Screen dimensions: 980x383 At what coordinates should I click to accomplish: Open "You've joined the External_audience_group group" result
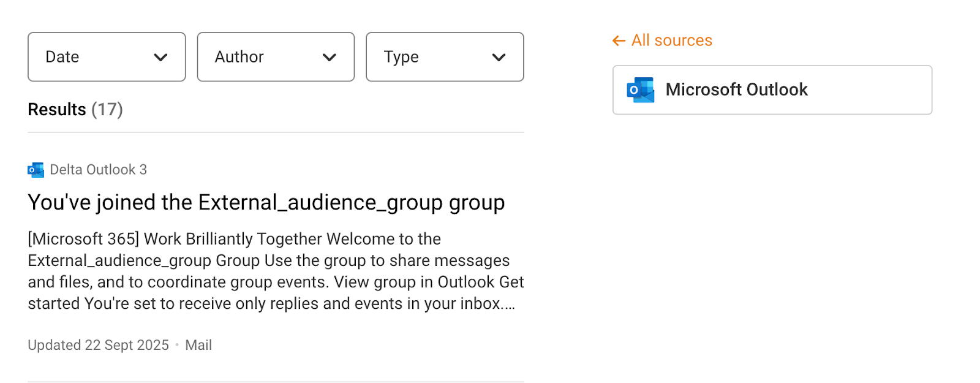pos(266,202)
